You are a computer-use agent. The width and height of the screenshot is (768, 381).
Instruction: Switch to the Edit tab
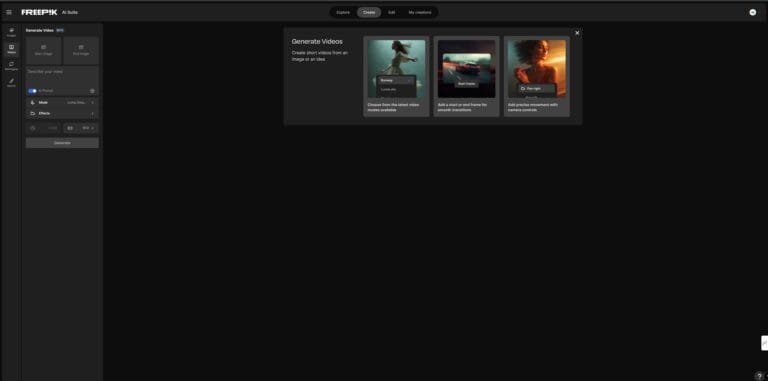click(391, 12)
